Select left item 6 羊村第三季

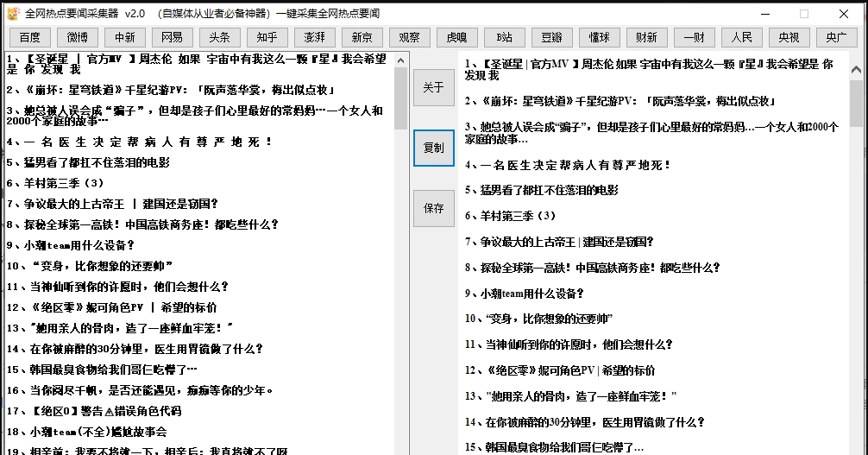55,183
